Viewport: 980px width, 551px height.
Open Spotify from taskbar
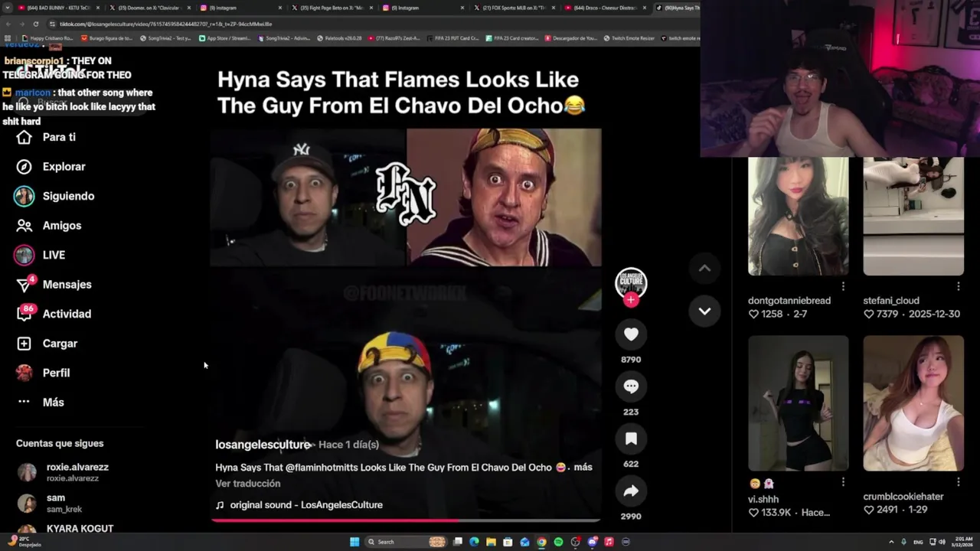pos(558,542)
